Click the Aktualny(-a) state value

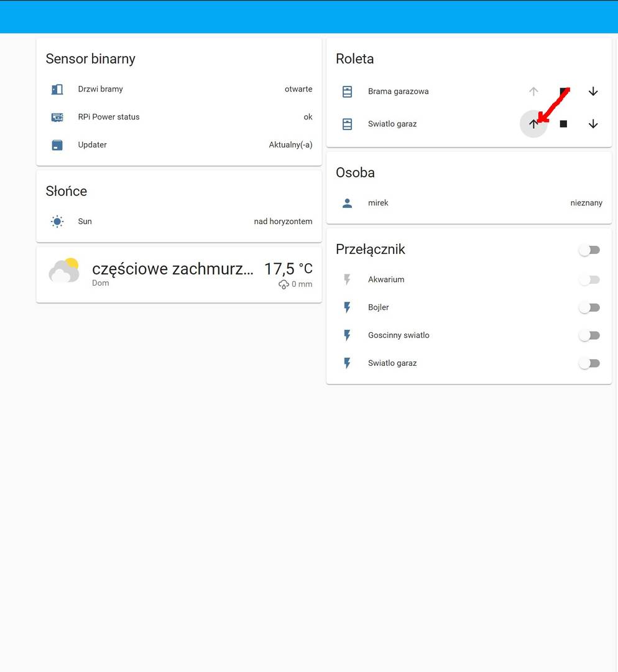(290, 145)
